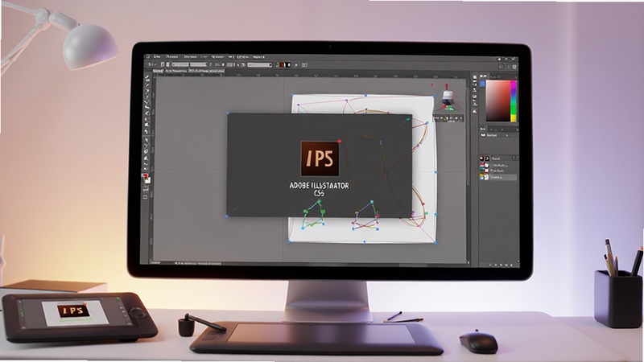Click the IPS logo on the splash screen
644x362 pixels.
(x=320, y=158)
